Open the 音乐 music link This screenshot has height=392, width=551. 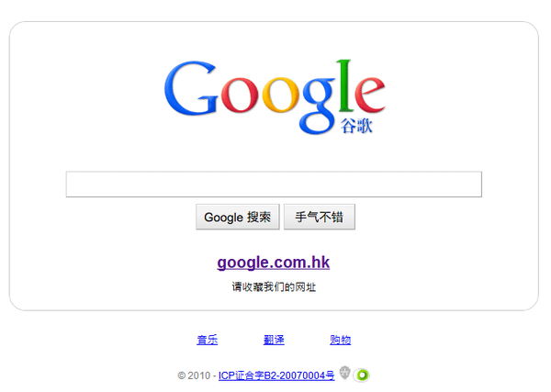[207, 340]
